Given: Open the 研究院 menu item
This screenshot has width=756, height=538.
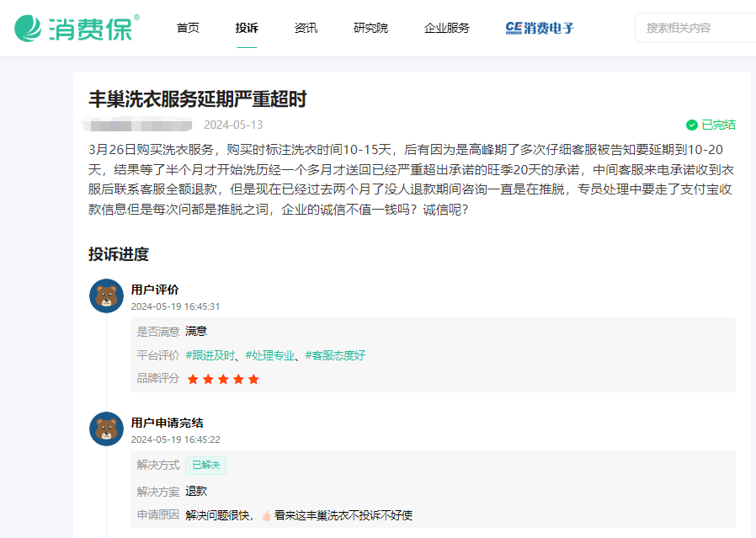Looking at the screenshot, I should [370, 28].
